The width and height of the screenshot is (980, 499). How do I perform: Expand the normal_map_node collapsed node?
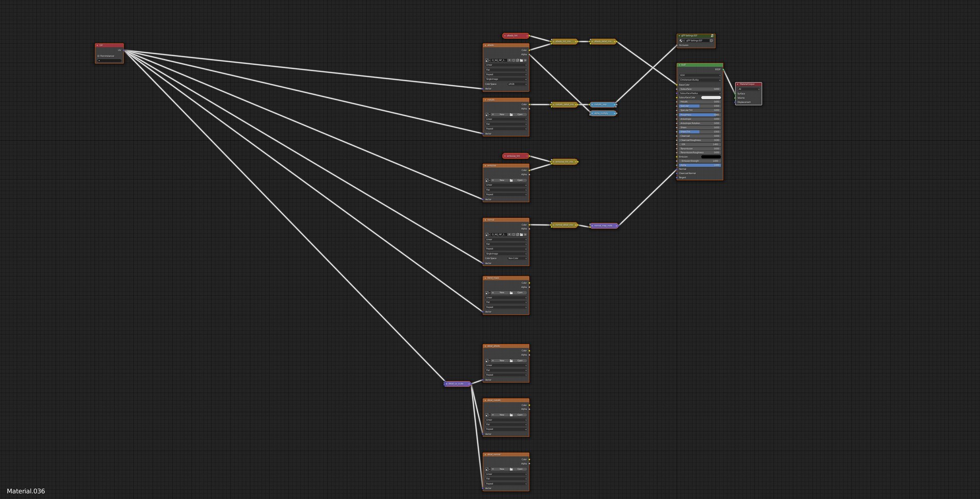coord(592,226)
